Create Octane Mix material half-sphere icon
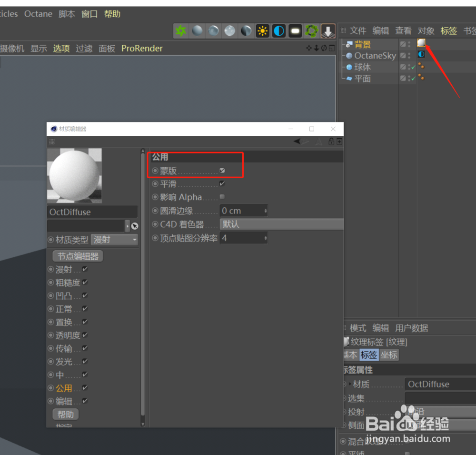 [x=246, y=30]
